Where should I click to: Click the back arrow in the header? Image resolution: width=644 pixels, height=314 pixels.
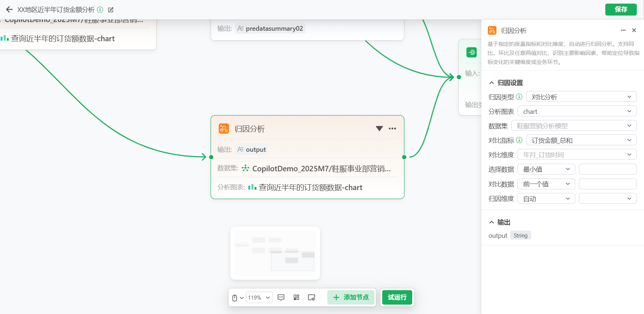click(9, 10)
